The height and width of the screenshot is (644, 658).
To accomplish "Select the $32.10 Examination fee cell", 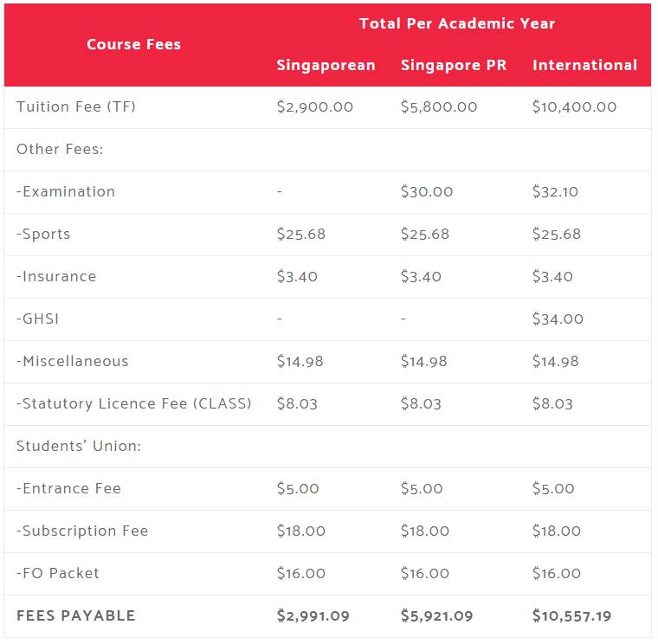I will [x=555, y=192].
